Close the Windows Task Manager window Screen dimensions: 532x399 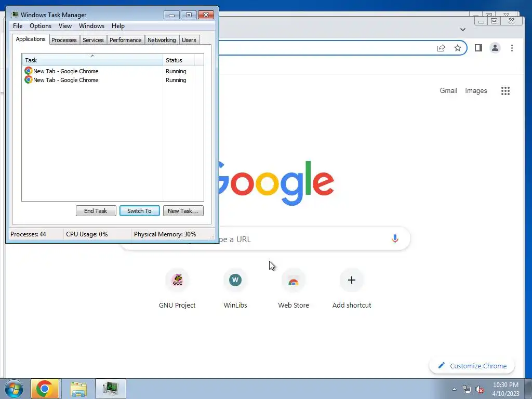pyautogui.click(x=206, y=15)
